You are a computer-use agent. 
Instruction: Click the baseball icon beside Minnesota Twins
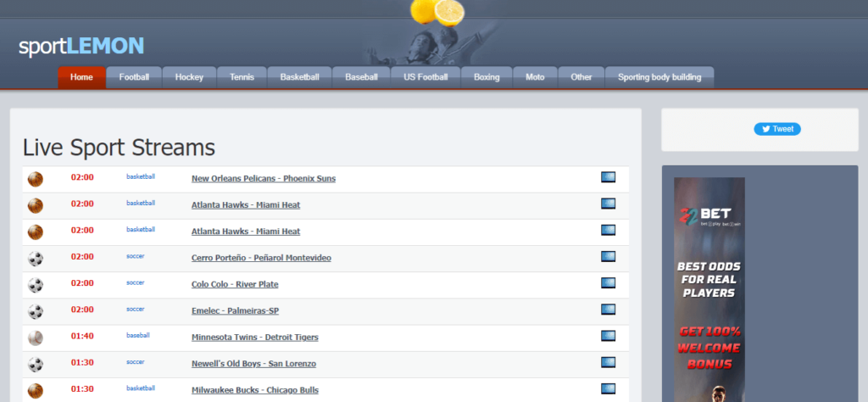pos(36,338)
